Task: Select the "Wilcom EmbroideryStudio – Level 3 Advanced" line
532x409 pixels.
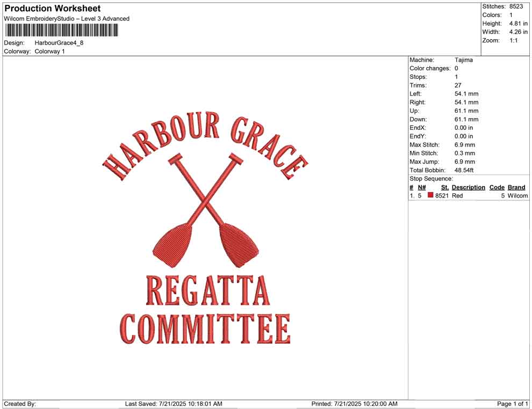Action: [67, 19]
